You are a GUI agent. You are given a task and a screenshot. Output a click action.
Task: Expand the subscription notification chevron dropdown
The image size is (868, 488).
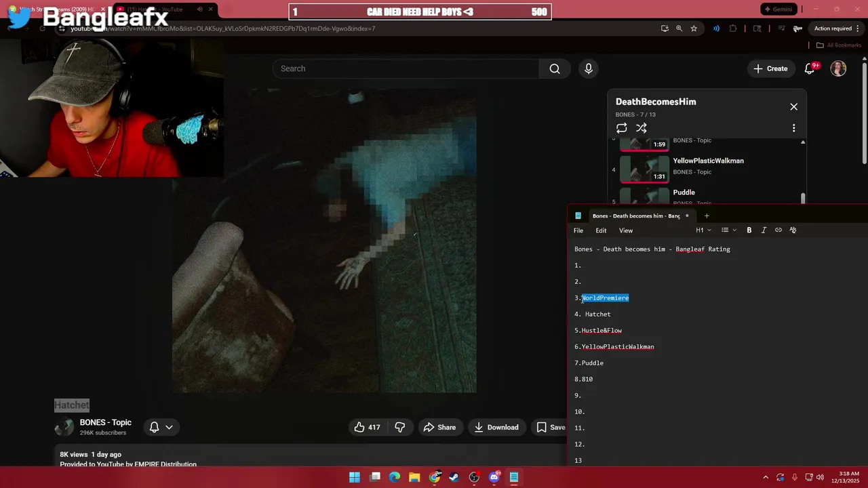(169, 427)
